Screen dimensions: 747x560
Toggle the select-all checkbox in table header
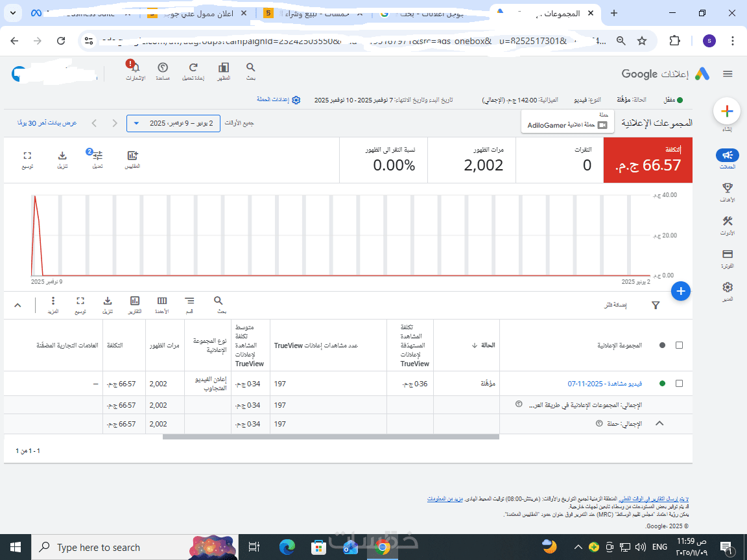coord(679,345)
